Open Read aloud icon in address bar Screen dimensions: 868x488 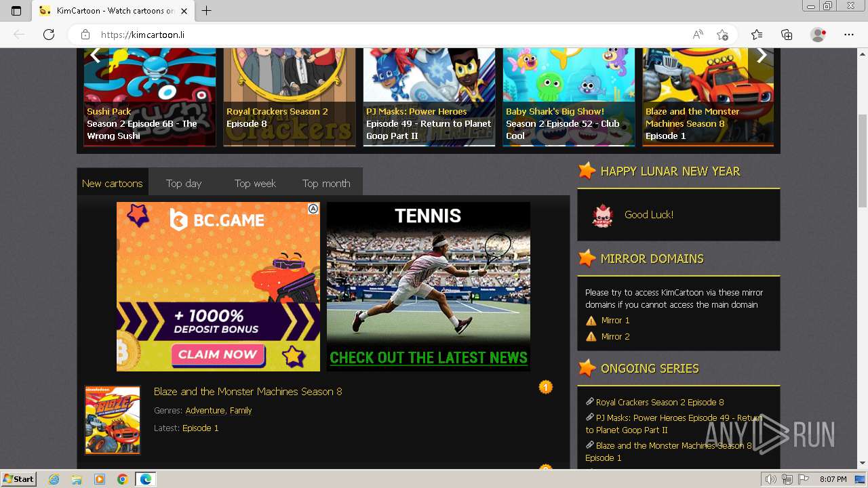point(698,35)
